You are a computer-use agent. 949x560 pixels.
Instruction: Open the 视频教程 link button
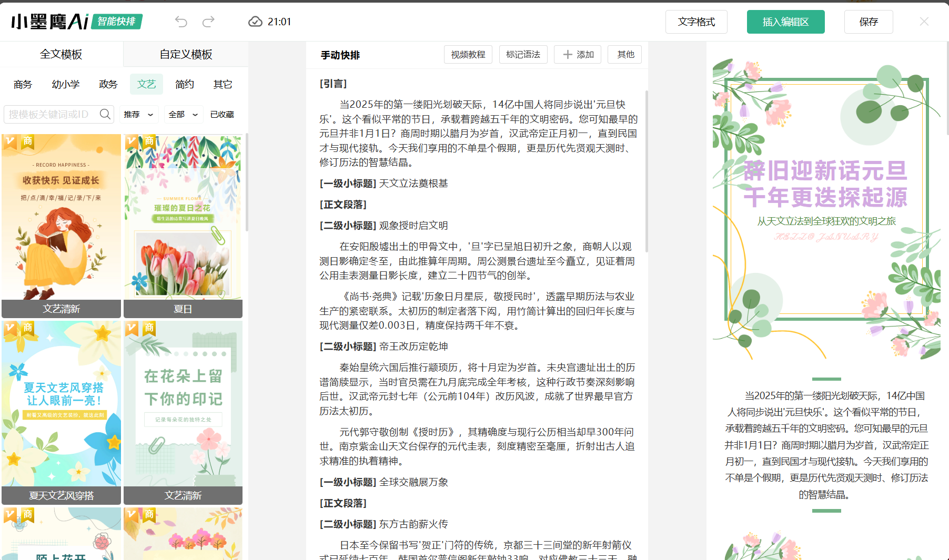click(x=468, y=55)
